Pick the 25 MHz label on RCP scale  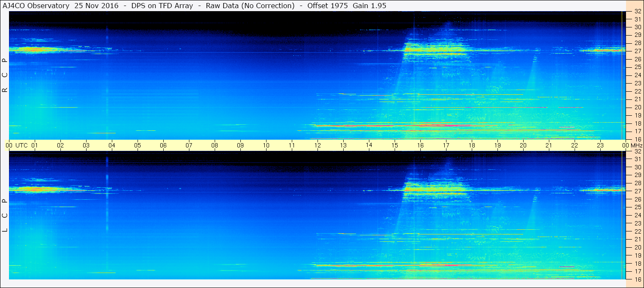coord(637,67)
